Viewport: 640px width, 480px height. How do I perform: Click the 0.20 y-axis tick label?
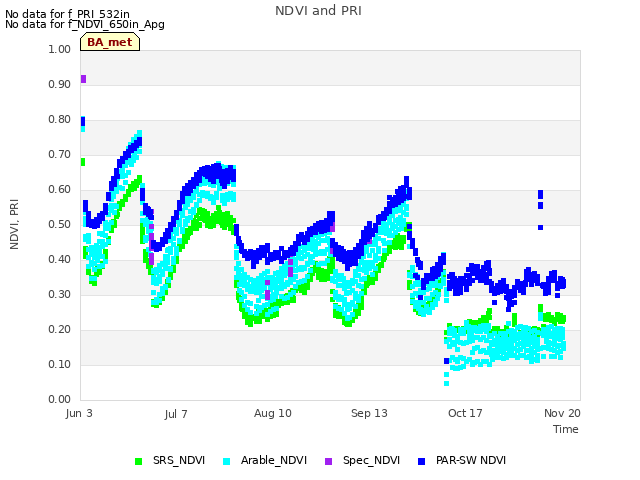pyautogui.click(x=60, y=329)
